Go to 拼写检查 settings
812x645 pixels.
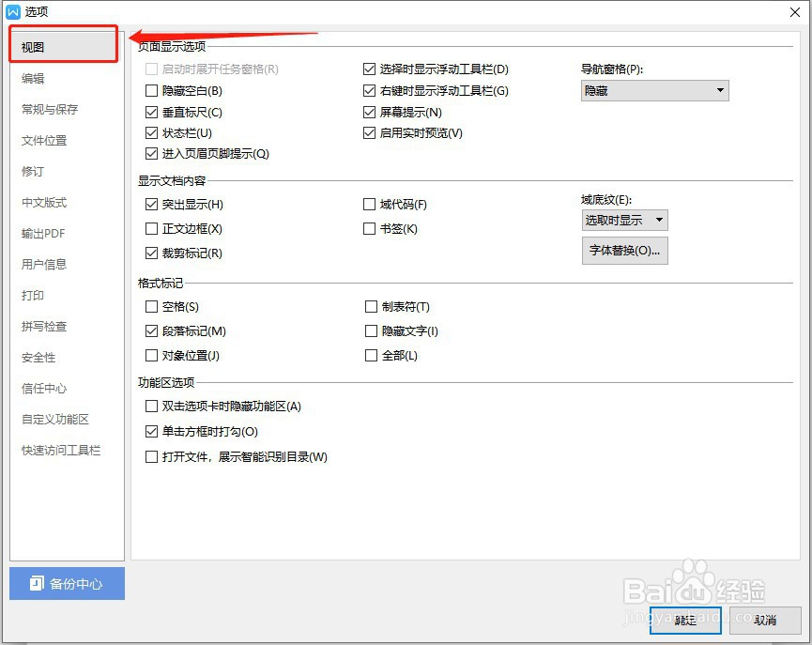click(44, 327)
